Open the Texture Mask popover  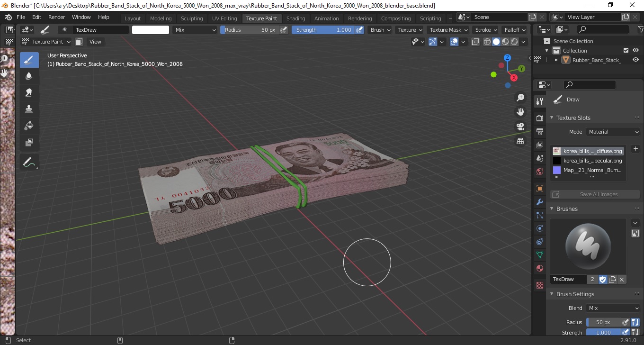tap(448, 30)
